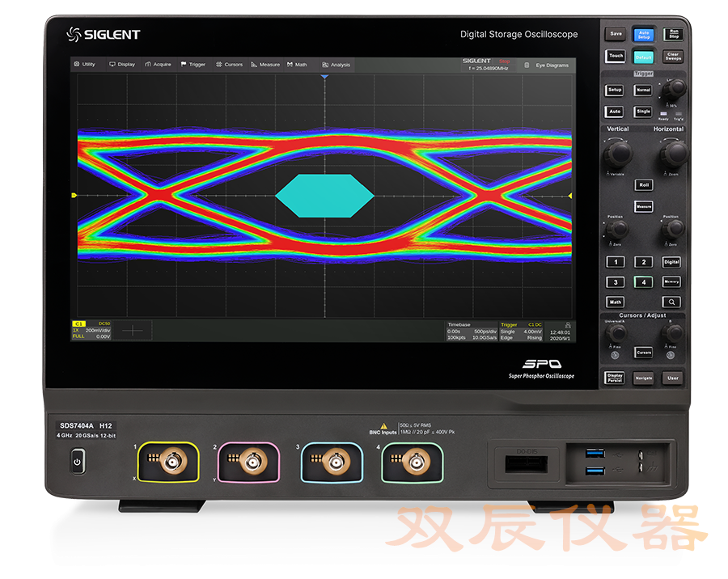The image size is (728, 579).
Task: Toggle channel 4 on front panel
Action: (643, 281)
